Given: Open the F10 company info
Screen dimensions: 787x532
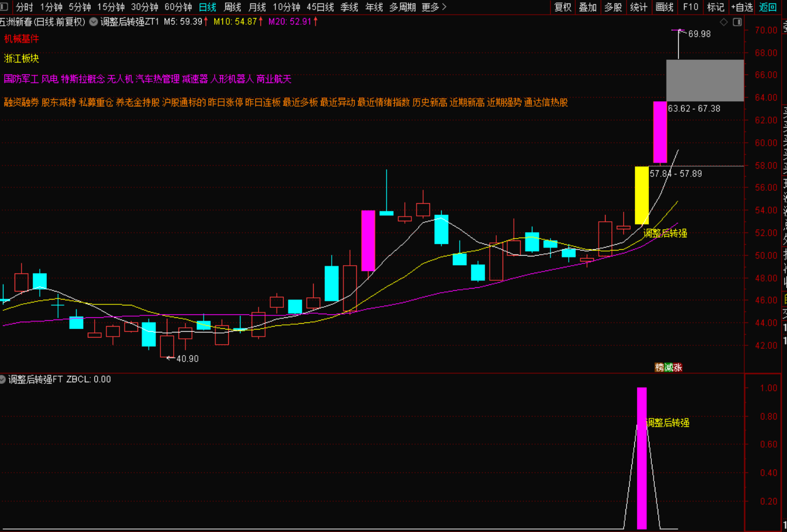Looking at the screenshot, I should (690, 7).
